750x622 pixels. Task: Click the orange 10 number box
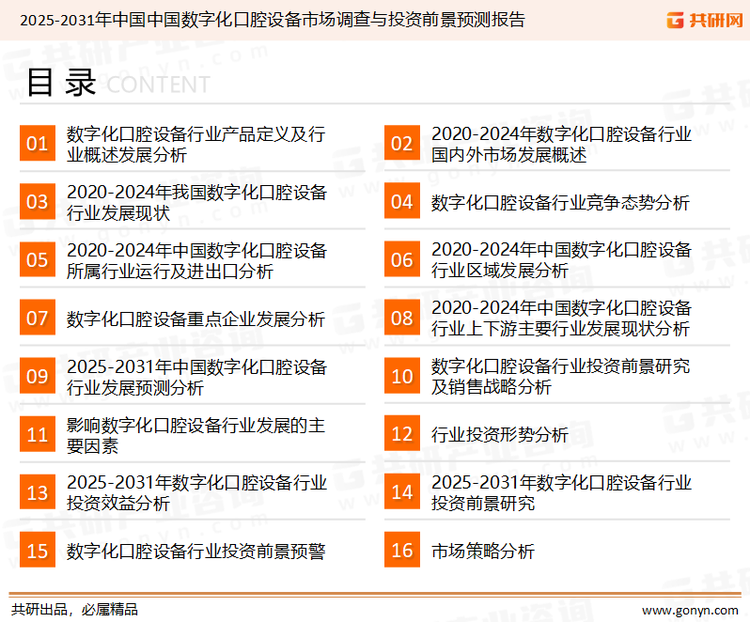[x=402, y=376]
